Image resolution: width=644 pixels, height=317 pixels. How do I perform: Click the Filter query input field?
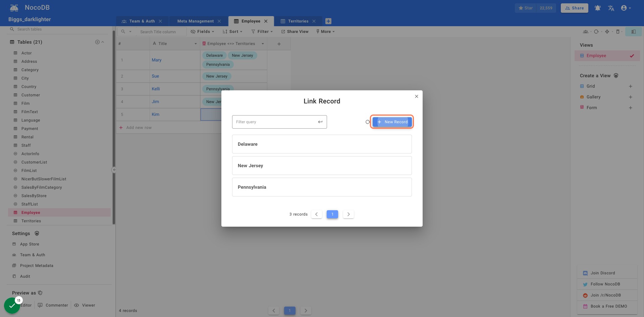click(279, 122)
